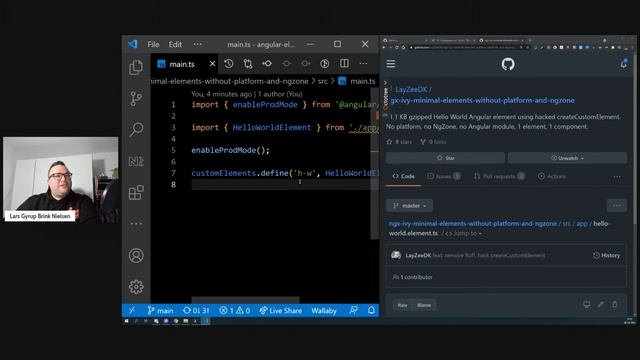Open file options menu beside branch selector

[617, 206]
